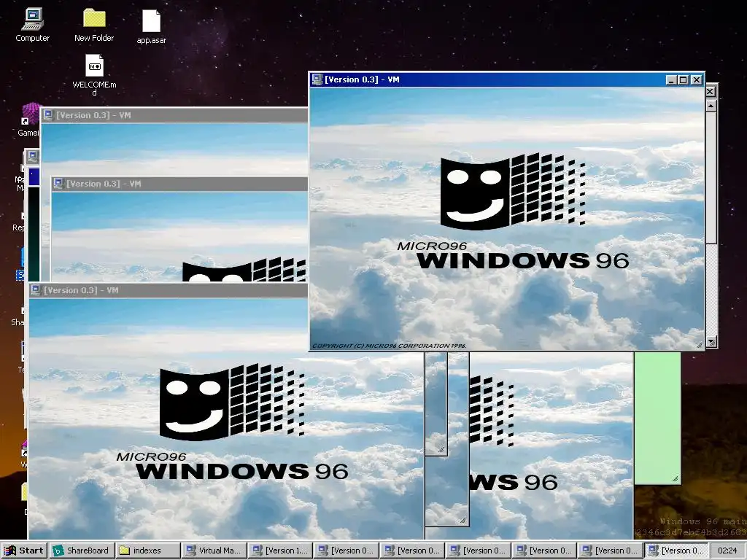Click the Windows 96 logo in the lowest inactive VM window
This screenshot has height=560, width=747.
232,402
